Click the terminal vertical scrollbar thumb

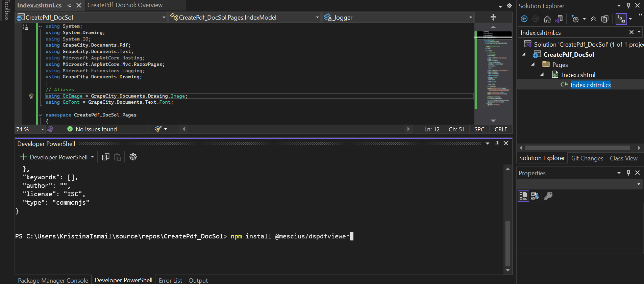[507, 243]
